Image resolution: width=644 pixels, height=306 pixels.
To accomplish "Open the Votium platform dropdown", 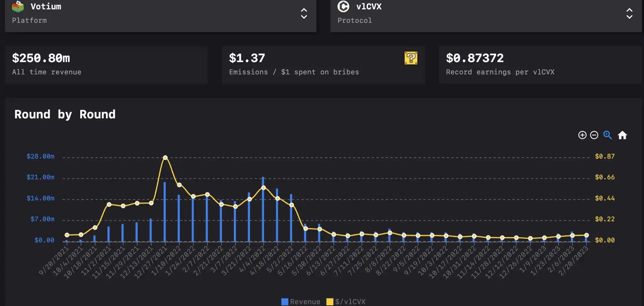I will 160,14.
